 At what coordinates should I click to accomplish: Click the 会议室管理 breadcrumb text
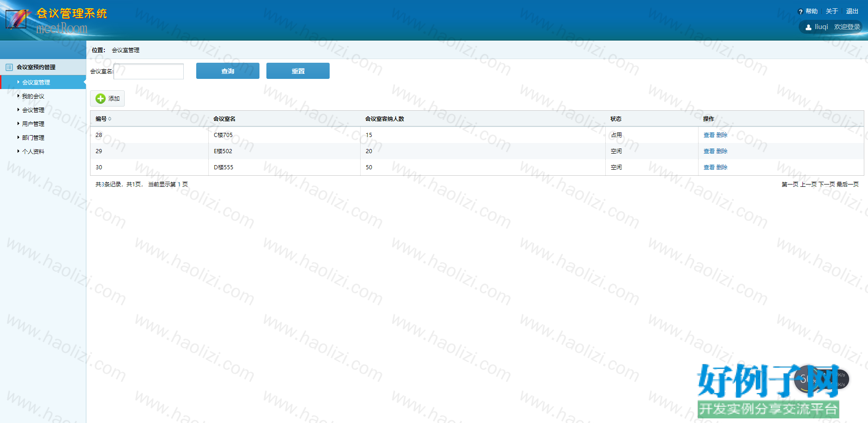[x=126, y=50]
